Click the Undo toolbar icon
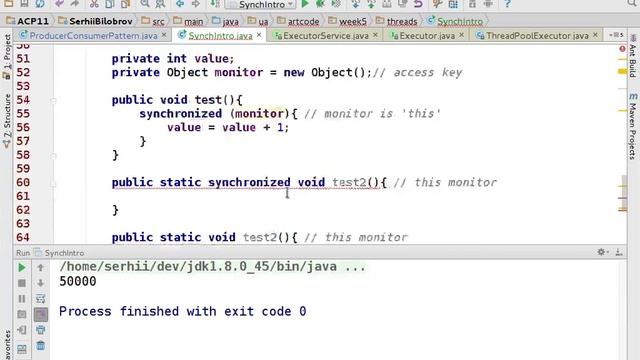640x360 pixels. pyautogui.click(x=59, y=4)
